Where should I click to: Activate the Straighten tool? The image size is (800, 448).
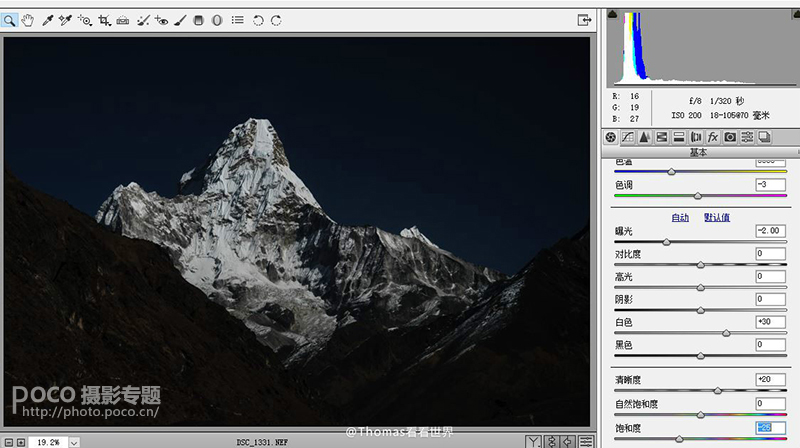123,20
